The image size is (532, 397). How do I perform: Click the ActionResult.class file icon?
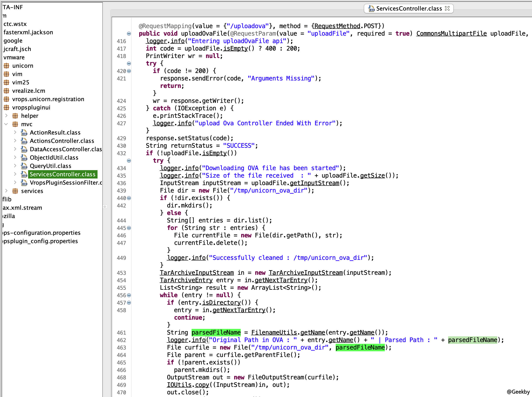[24, 133]
